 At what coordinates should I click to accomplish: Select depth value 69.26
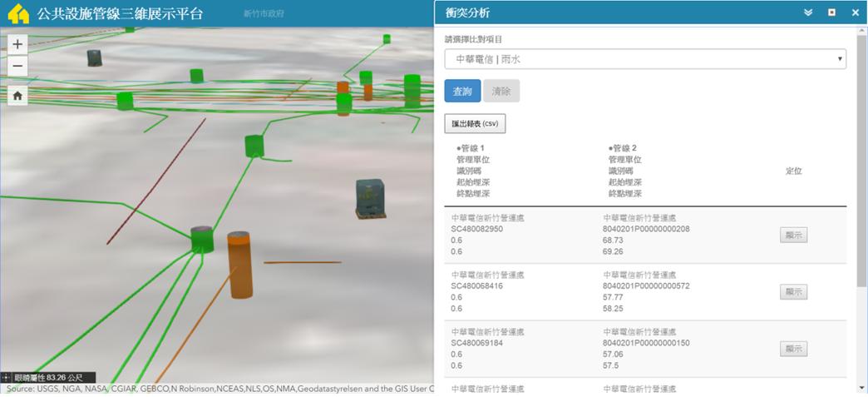[613, 251]
